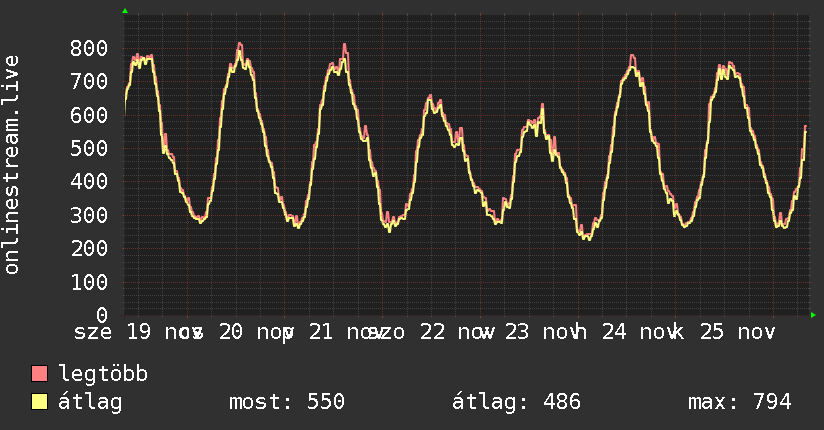824x430 pixels.
Task: Click the red legtöbb legend swatch
Action: point(40,374)
